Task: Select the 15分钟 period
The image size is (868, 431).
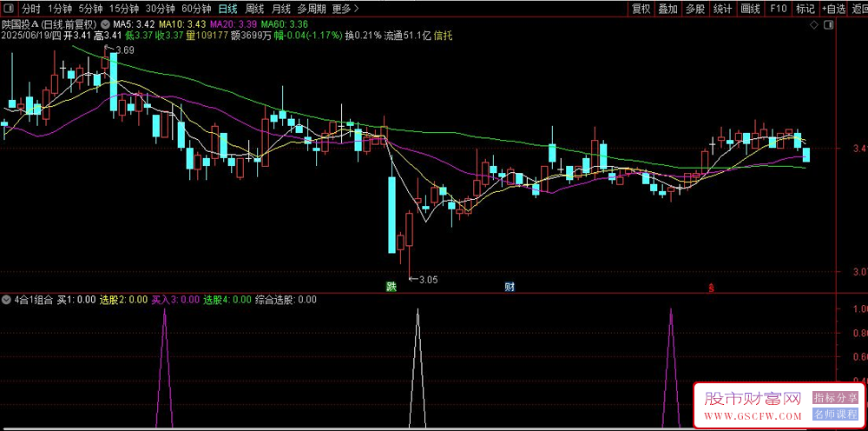Action: (123, 9)
